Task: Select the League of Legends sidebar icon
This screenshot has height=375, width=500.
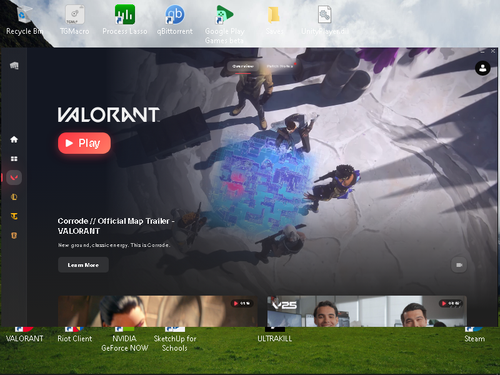Action: pyautogui.click(x=14, y=197)
